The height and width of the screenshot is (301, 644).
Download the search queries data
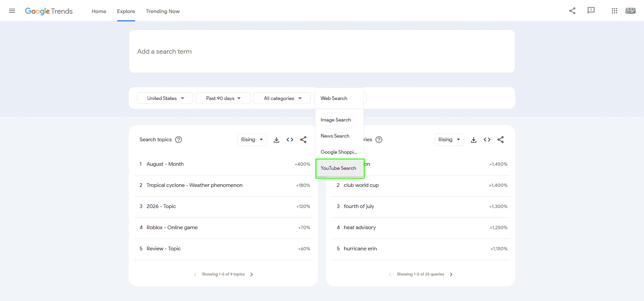coord(474,140)
